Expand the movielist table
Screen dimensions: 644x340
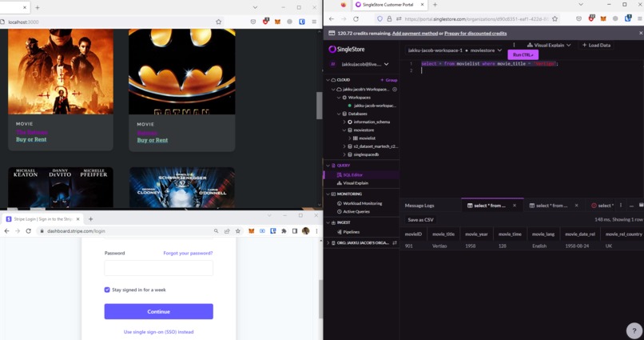pyautogui.click(x=349, y=138)
